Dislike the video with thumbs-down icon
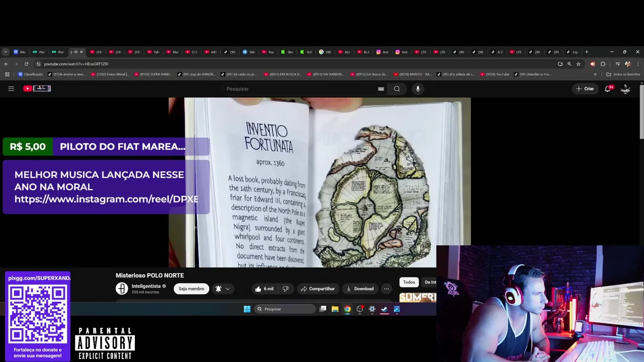 tap(285, 289)
